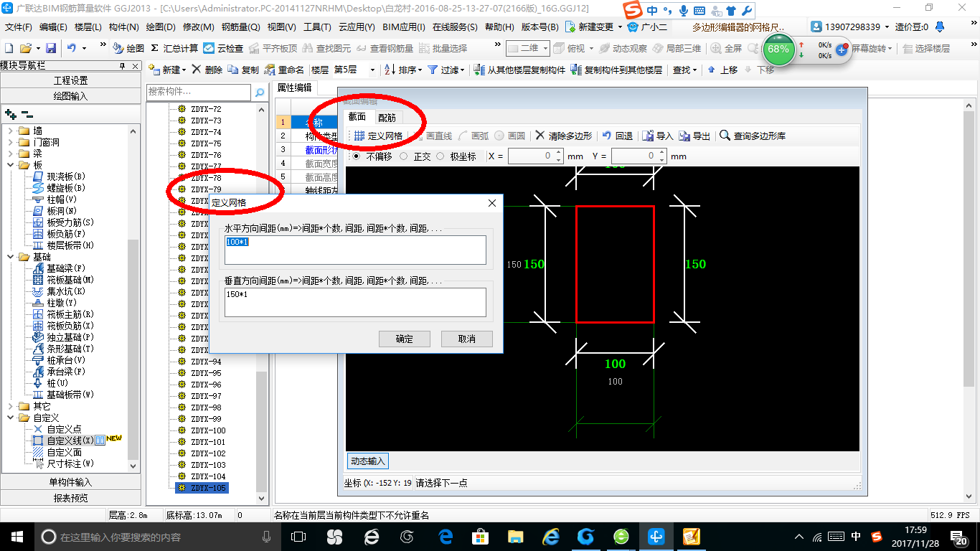Click 确定 in 定义网格 dialog
This screenshot has width=980, height=551.
(405, 339)
